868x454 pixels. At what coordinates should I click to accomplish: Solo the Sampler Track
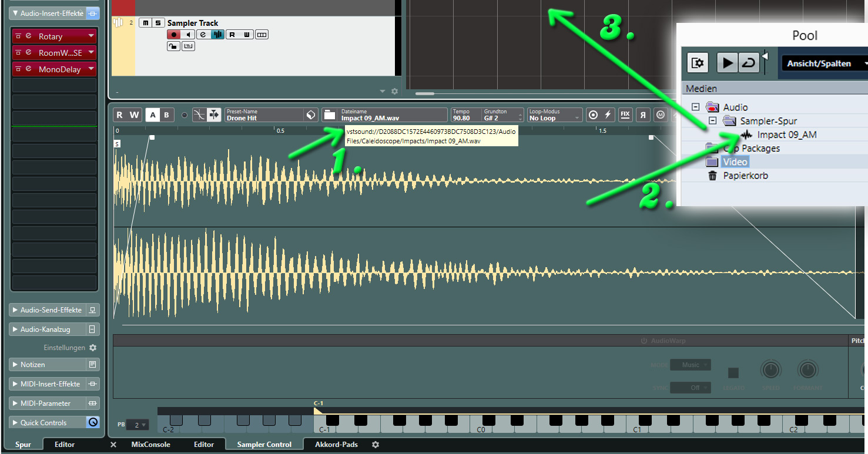click(x=157, y=23)
